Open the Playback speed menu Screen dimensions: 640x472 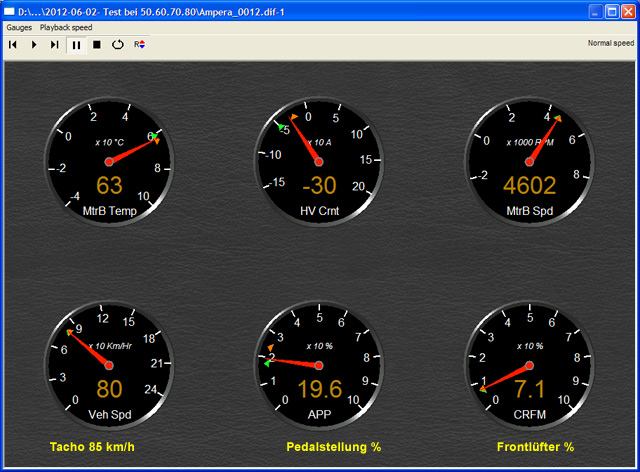[66, 27]
